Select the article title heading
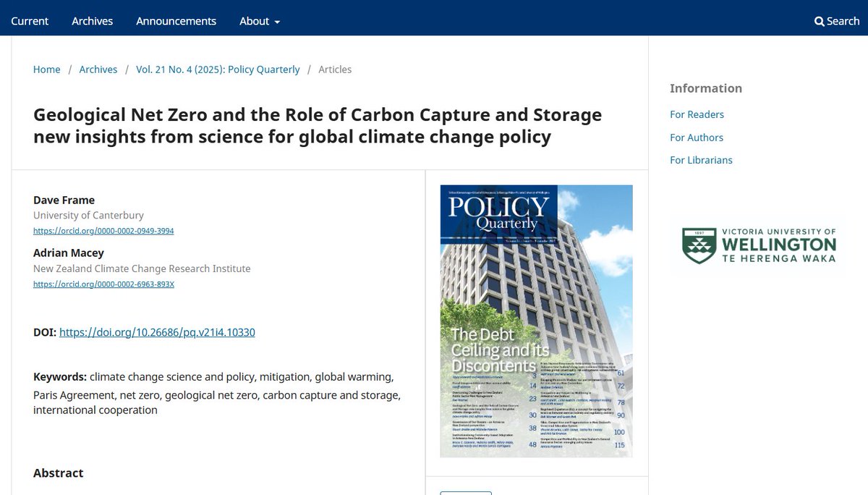 click(318, 125)
